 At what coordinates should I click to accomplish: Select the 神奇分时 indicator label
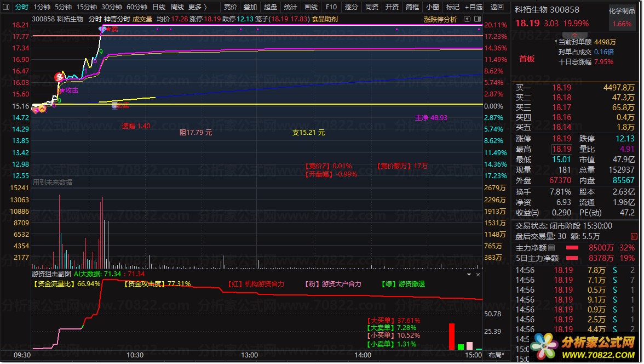tap(117, 19)
